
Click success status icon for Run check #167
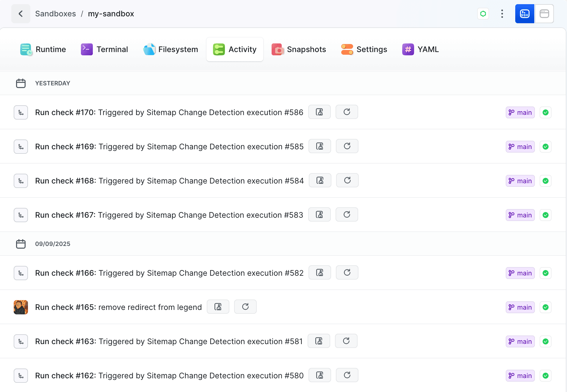point(545,215)
